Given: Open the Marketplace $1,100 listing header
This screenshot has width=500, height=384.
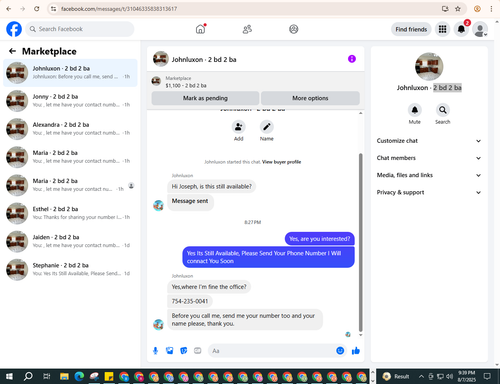Looking at the screenshot, I should pos(256,82).
